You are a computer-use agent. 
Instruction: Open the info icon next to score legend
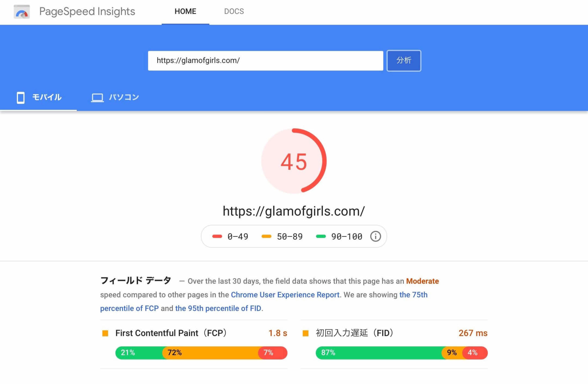coord(375,236)
